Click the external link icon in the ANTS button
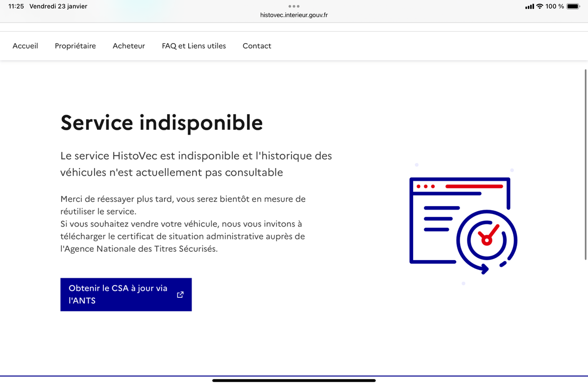 click(x=180, y=294)
